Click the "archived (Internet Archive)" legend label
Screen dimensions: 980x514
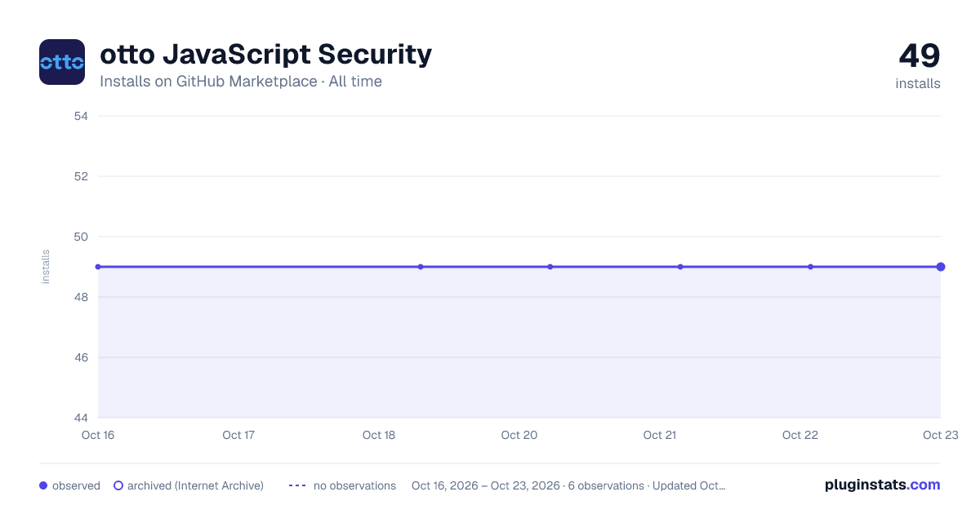[195, 485]
